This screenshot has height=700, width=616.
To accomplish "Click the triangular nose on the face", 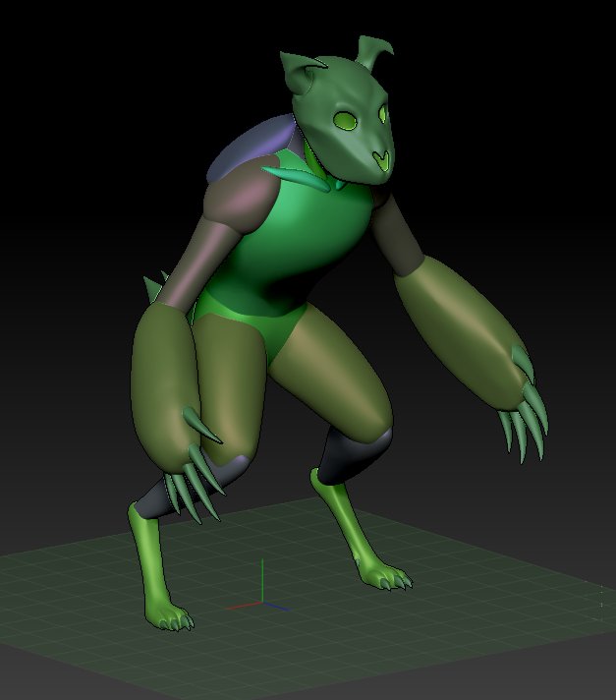I will 381,161.
